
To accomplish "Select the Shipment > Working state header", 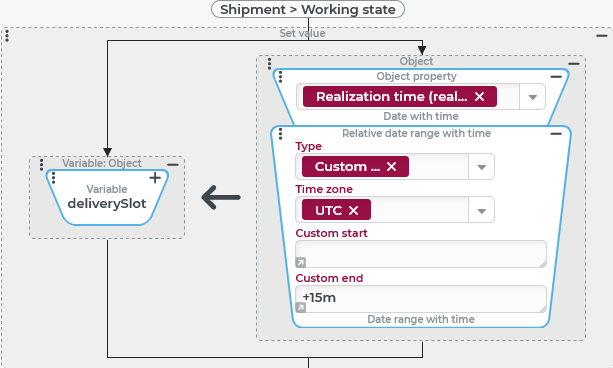I will point(308,9).
